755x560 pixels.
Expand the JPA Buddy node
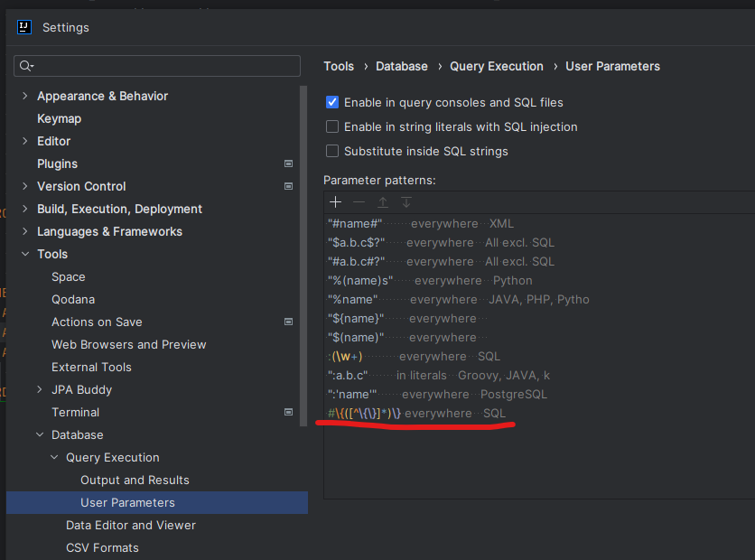(x=40, y=389)
